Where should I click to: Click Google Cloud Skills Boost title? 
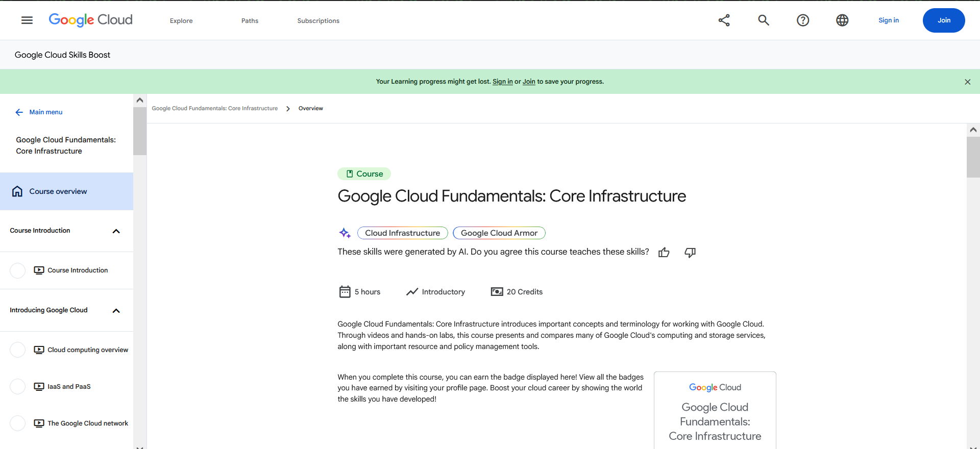[x=62, y=55]
